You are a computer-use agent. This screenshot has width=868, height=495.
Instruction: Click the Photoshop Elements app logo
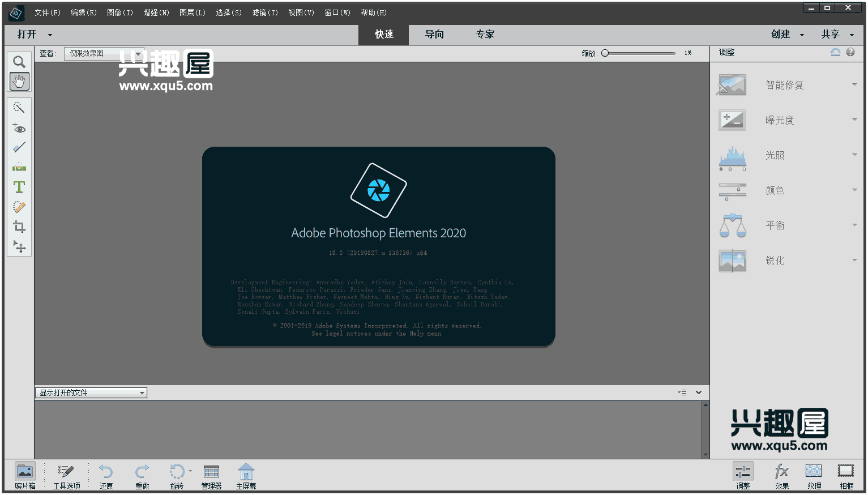click(16, 13)
